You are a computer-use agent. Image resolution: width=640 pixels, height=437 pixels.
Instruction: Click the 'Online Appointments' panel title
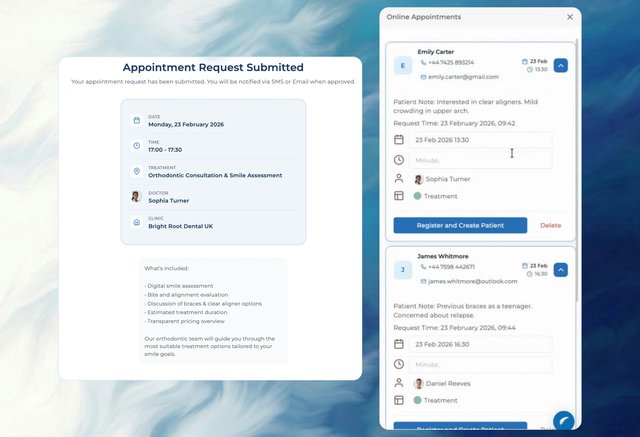tap(424, 17)
